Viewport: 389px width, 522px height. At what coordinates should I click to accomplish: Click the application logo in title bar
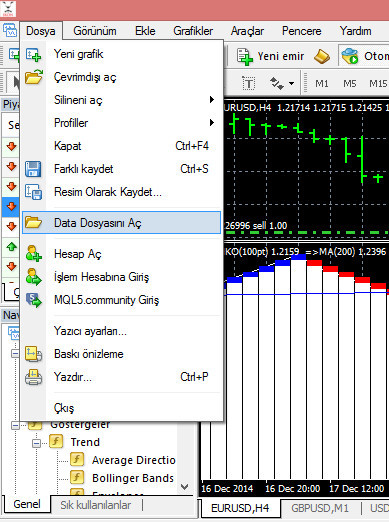tap(8, 9)
